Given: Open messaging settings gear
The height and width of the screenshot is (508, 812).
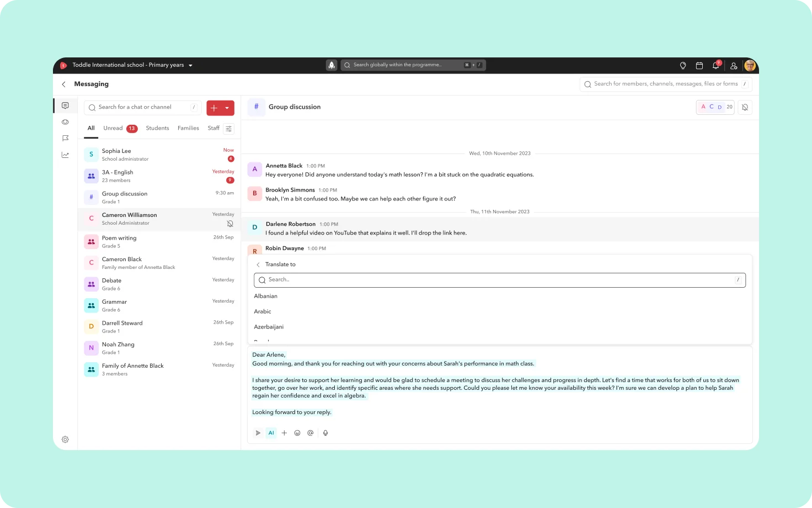Looking at the screenshot, I should pos(65,440).
